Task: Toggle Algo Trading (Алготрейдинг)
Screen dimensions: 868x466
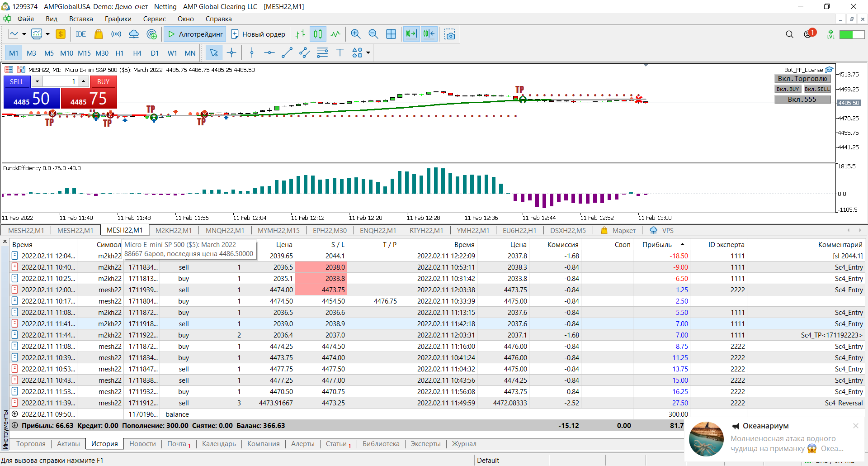Action: coord(195,34)
